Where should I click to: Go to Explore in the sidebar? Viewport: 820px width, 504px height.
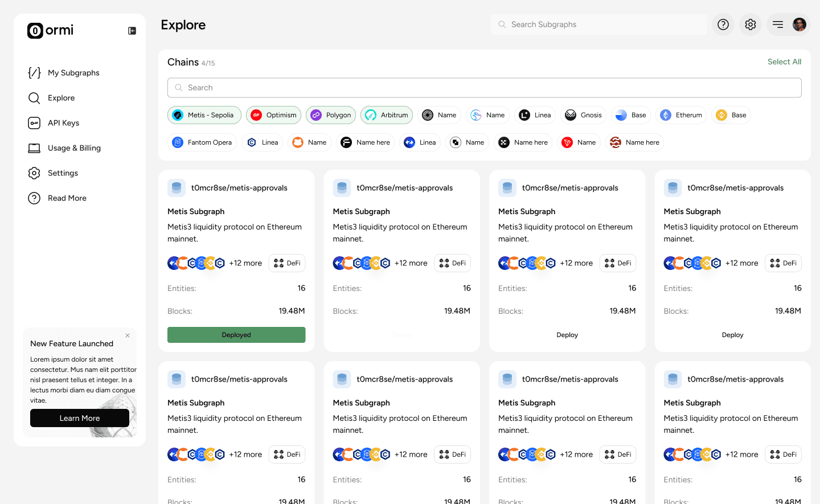point(52,98)
